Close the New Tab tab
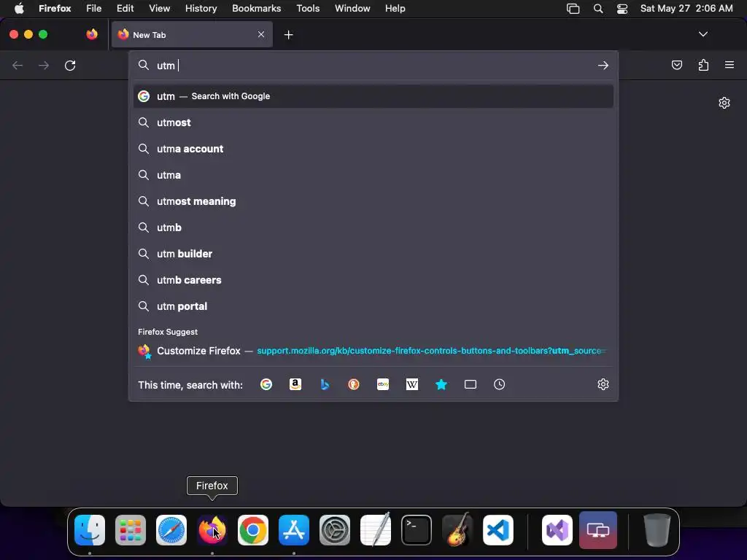Image resolution: width=747 pixels, height=560 pixels. click(261, 34)
